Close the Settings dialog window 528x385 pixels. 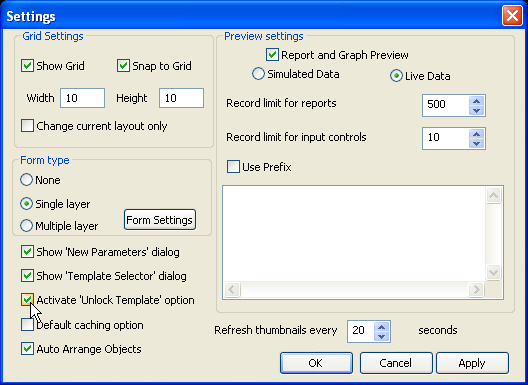click(512, 15)
